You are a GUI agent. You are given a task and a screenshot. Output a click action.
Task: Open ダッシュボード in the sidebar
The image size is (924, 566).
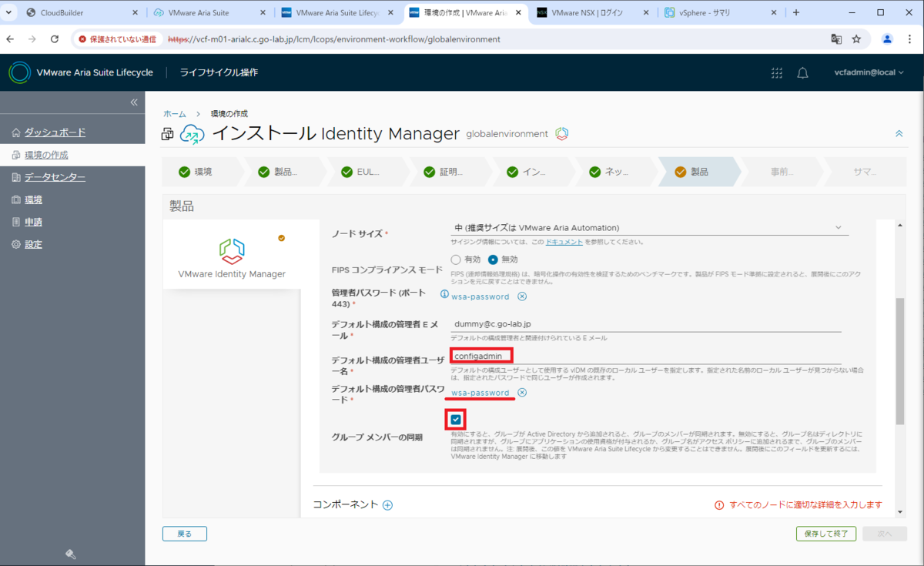[x=55, y=132]
